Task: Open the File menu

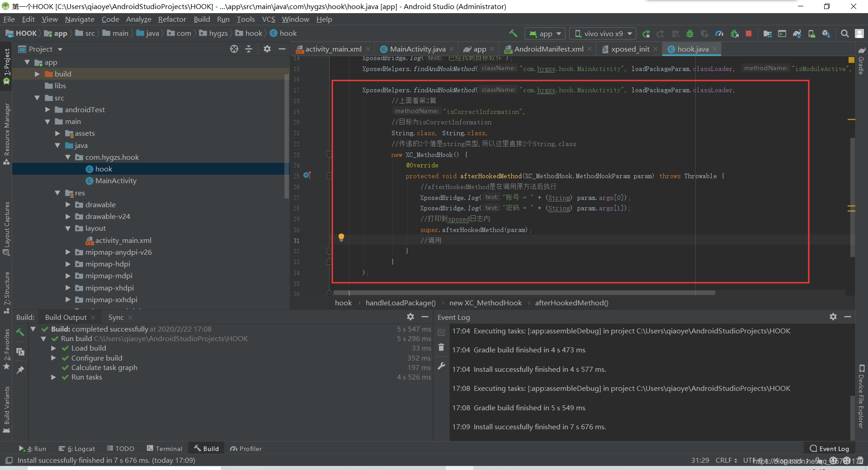Action: (x=9, y=19)
